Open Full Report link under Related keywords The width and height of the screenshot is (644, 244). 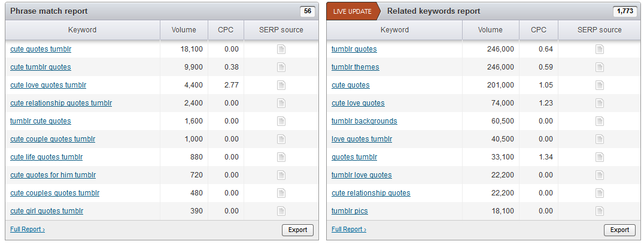click(349, 229)
